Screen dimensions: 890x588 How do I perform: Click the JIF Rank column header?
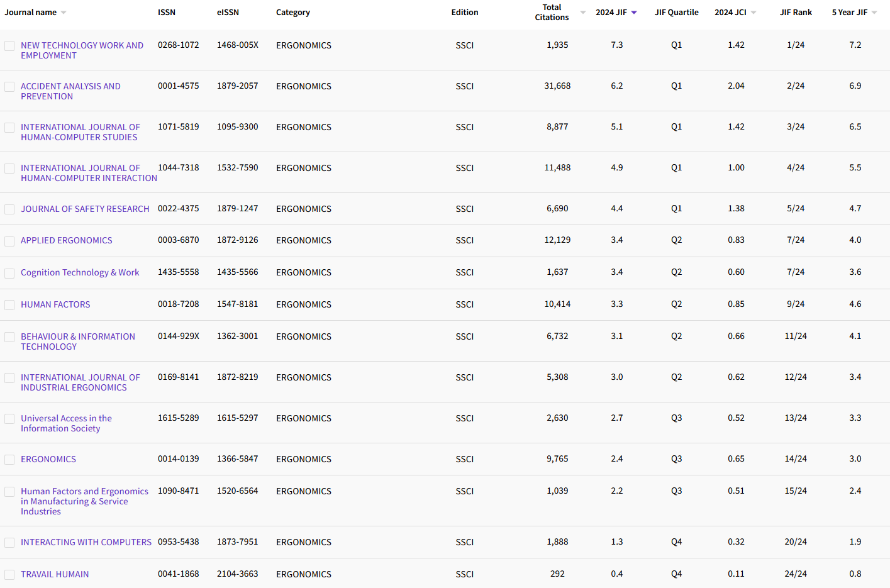point(796,12)
